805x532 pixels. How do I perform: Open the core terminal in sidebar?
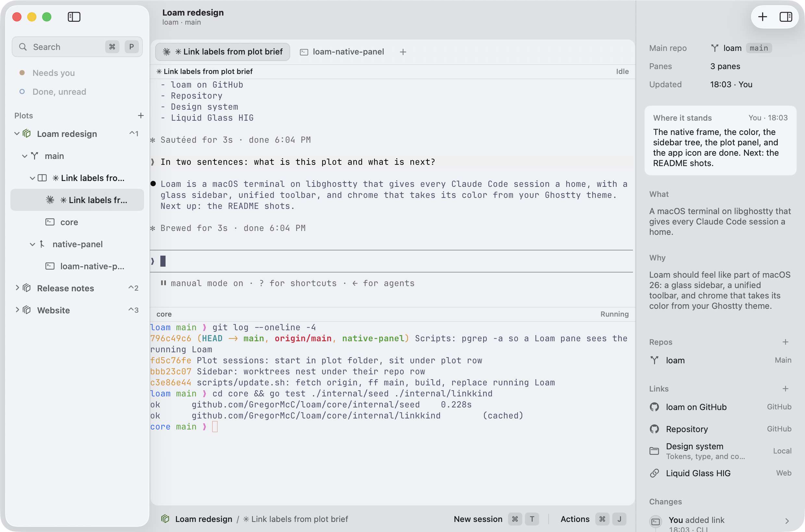77,222
